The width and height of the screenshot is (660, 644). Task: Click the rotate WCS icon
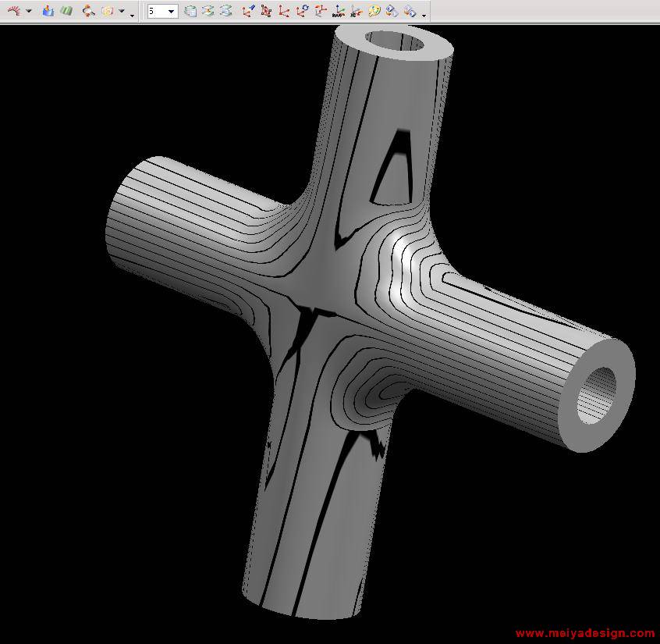pos(302,11)
